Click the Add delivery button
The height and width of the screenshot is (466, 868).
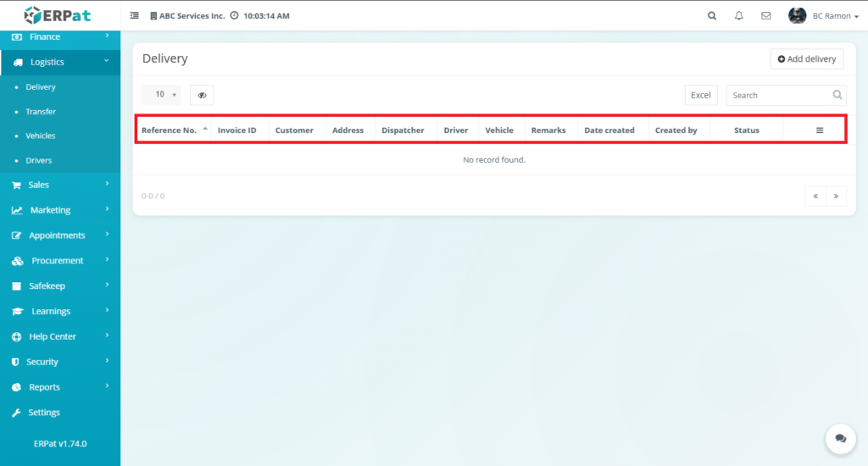coord(806,58)
